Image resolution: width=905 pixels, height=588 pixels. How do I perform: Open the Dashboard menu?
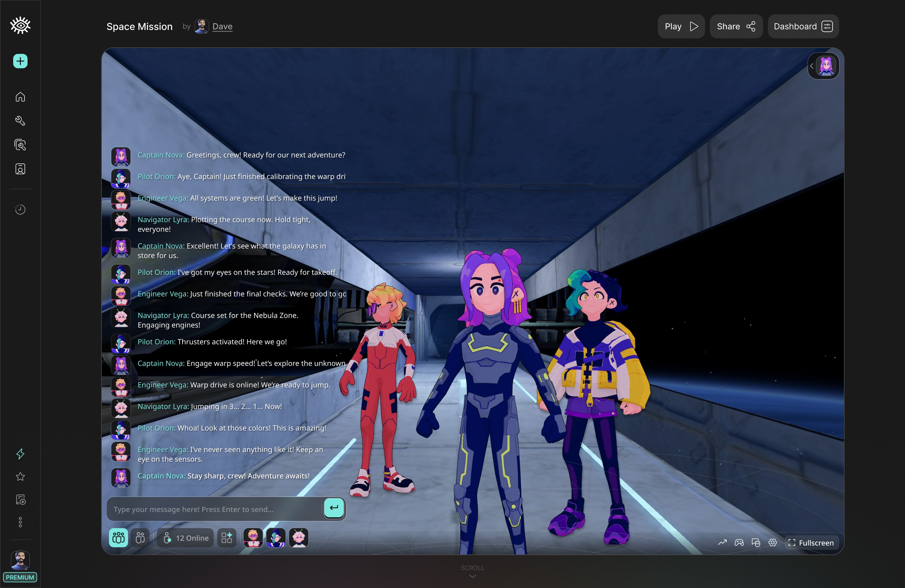(803, 26)
